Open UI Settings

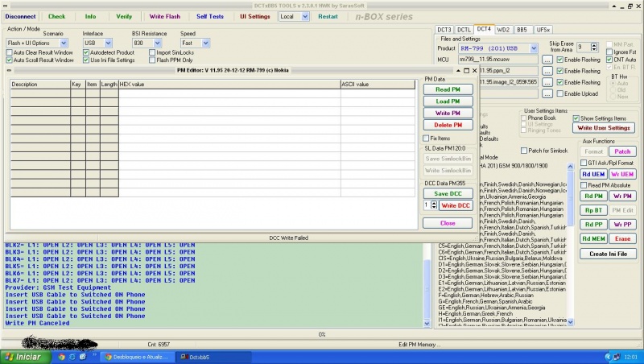[255, 16]
